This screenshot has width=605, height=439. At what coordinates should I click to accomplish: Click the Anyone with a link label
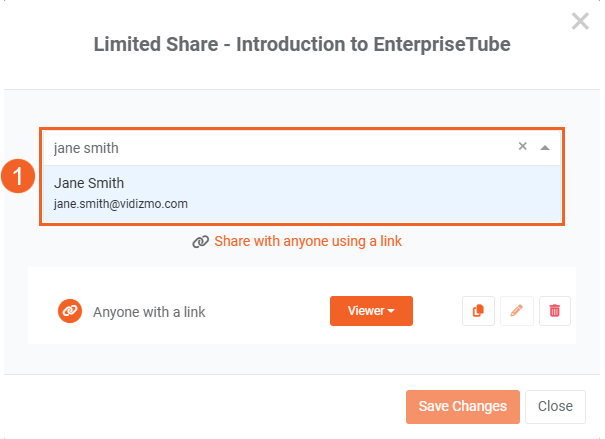pyautogui.click(x=149, y=312)
